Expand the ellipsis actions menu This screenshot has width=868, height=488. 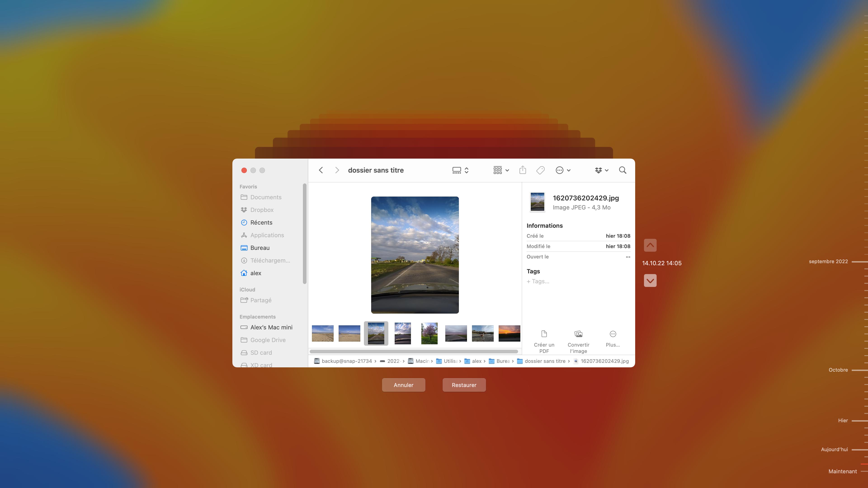pos(563,170)
